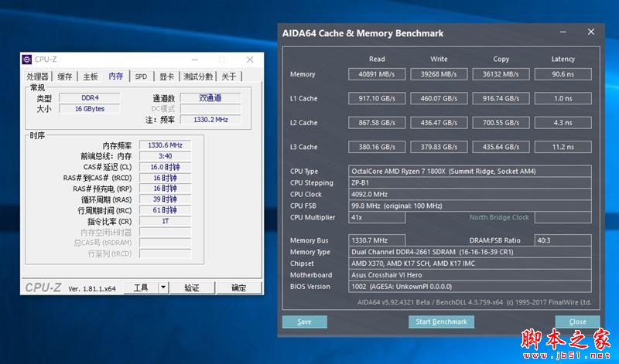Click the DRAM:FSB Ratio field 40:3

tap(563, 240)
